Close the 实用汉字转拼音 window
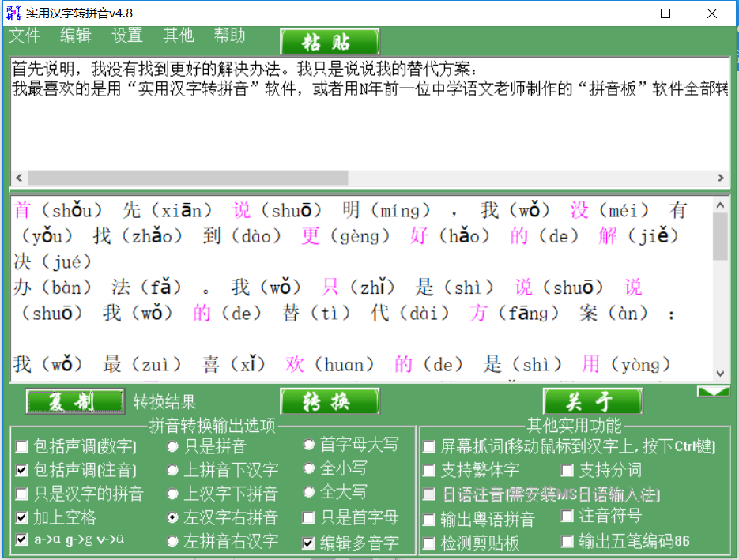This screenshot has height=560, width=739. [711, 13]
